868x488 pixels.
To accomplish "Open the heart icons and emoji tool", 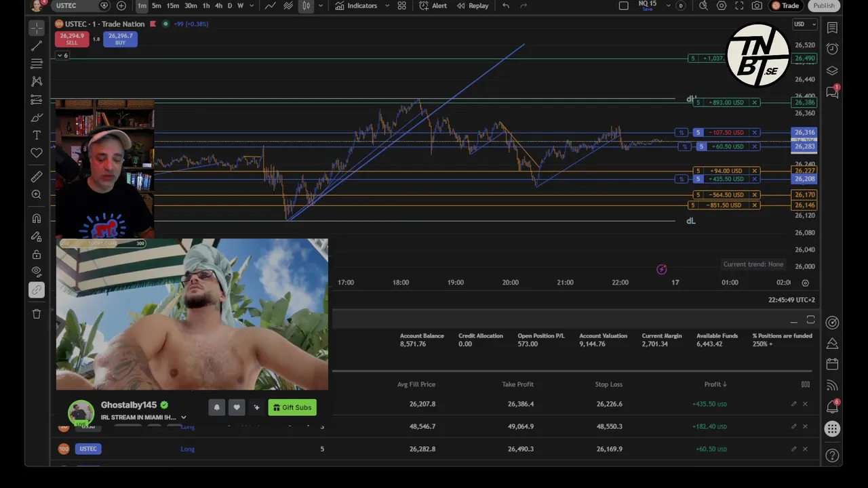I will pyautogui.click(x=37, y=153).
